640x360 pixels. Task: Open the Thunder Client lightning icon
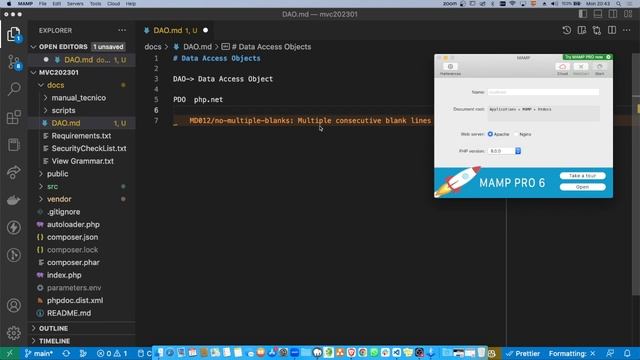(14, 227)
